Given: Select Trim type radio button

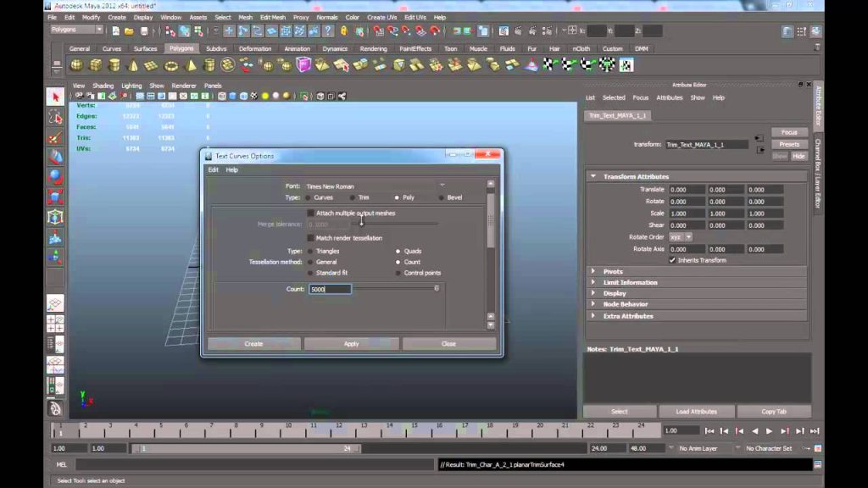Looking at the screenshot, I should 353,197.
